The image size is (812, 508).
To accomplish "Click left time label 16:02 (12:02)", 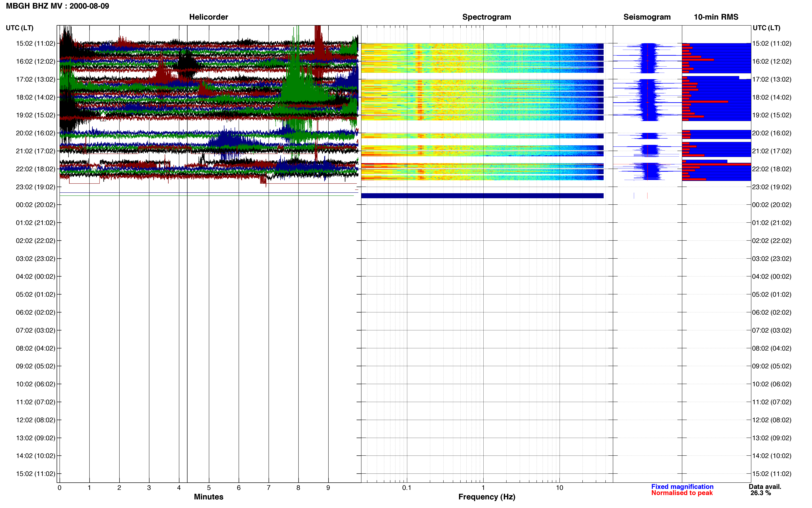I will (36, 61).
